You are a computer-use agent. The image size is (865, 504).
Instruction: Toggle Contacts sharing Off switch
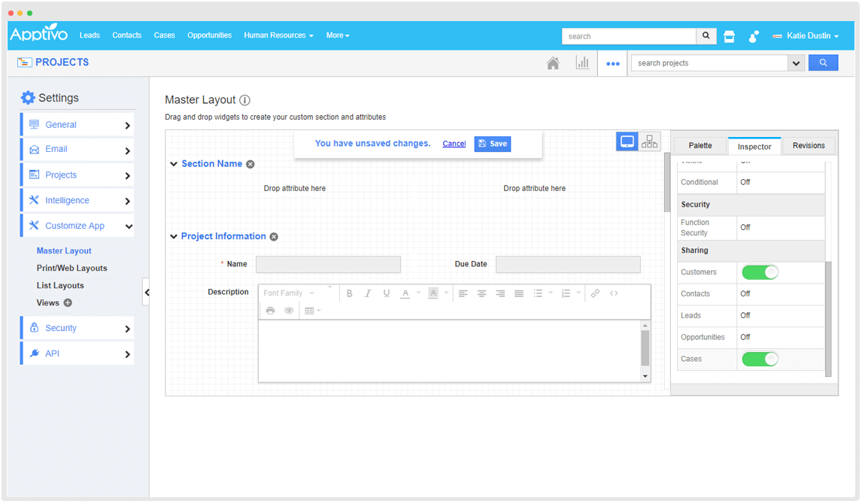tap(745, 294)
